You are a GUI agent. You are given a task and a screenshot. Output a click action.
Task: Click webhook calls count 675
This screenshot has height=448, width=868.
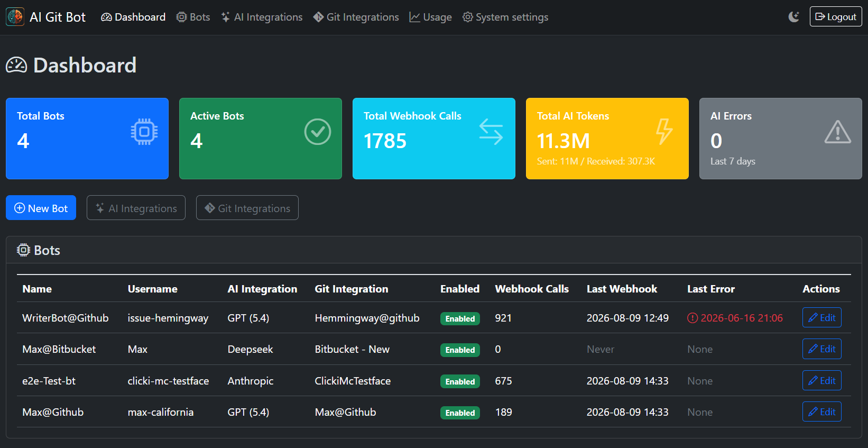click(503, 381)
